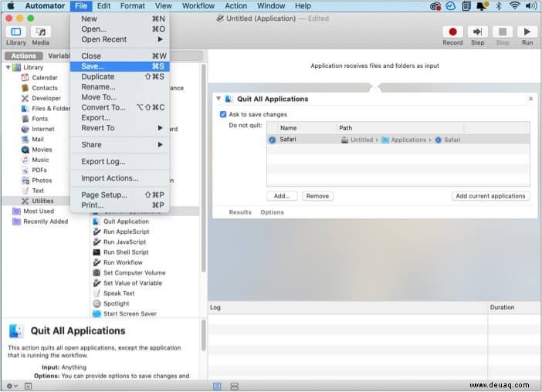This screenshot has height=392, width=542.
Task: Open the gear action menu dropdown
Action: click(x=12, y=386)
